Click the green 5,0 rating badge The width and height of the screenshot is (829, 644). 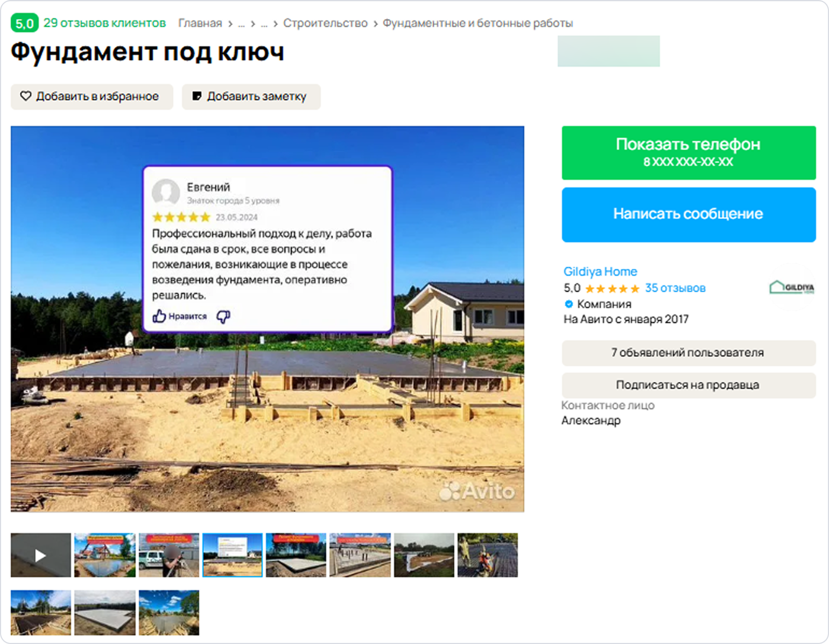coord(24,23)
